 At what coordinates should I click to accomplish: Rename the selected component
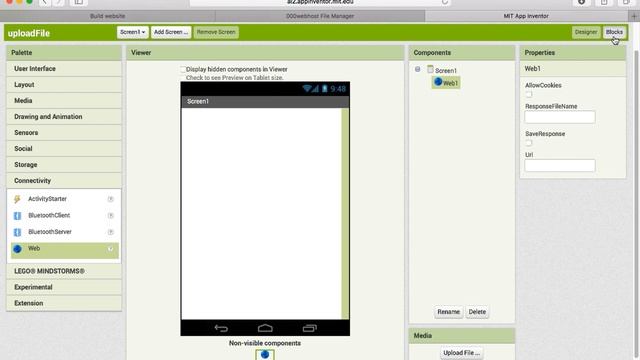pos(448,312)
